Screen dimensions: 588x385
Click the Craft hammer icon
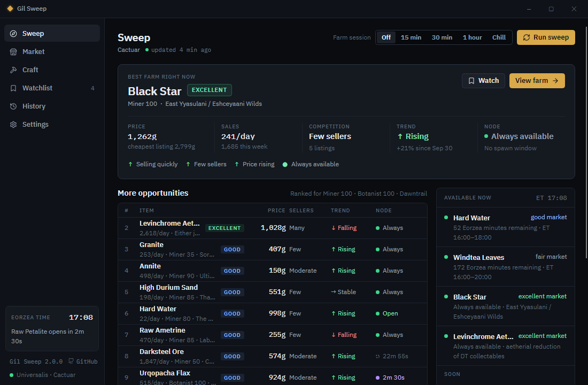coord(13,70)
